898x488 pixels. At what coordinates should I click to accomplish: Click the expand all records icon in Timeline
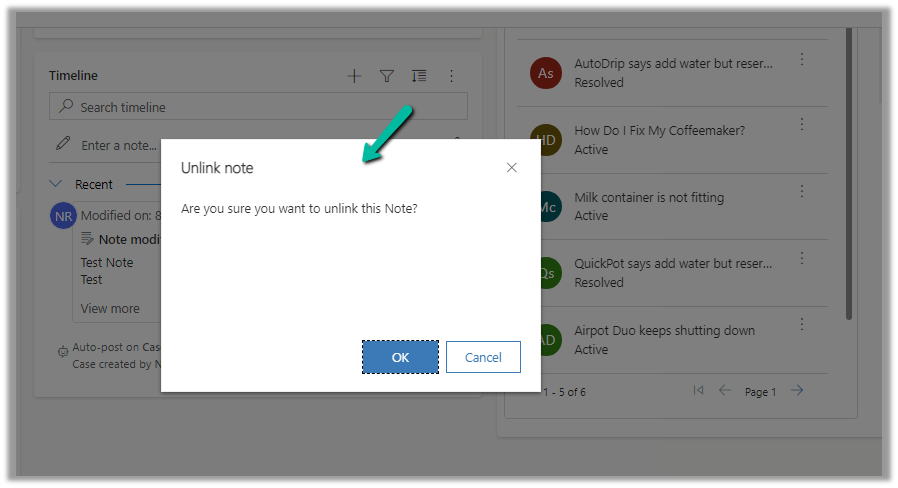(x=419, y=76)
